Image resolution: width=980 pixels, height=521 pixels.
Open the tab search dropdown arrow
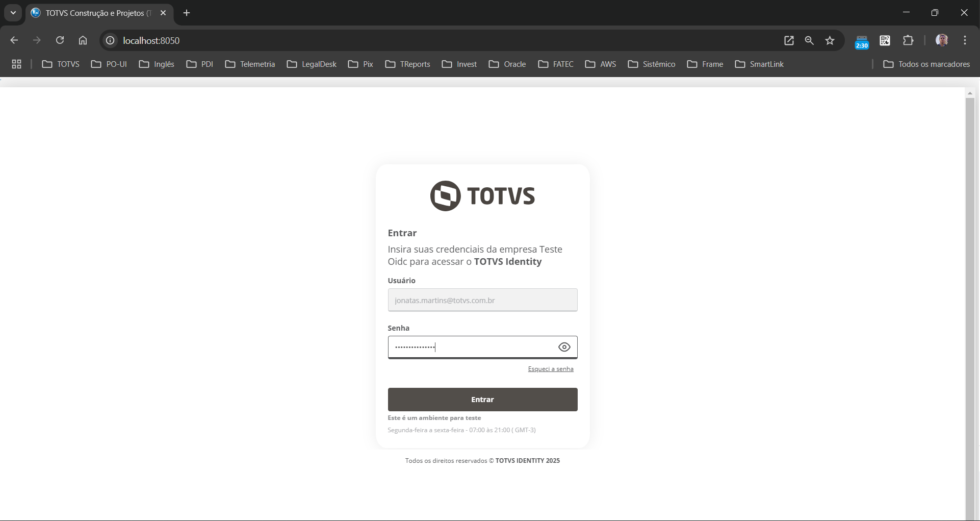click(13, 13)
